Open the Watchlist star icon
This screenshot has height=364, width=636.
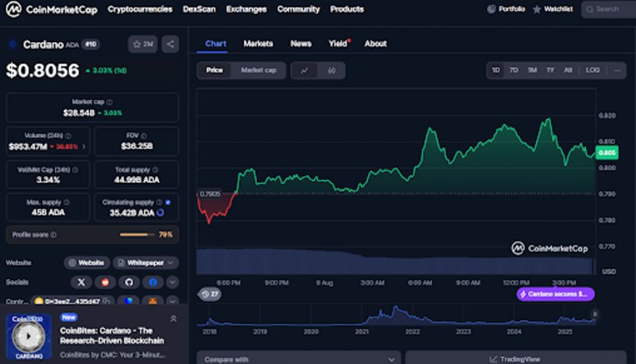pos(537,9)
